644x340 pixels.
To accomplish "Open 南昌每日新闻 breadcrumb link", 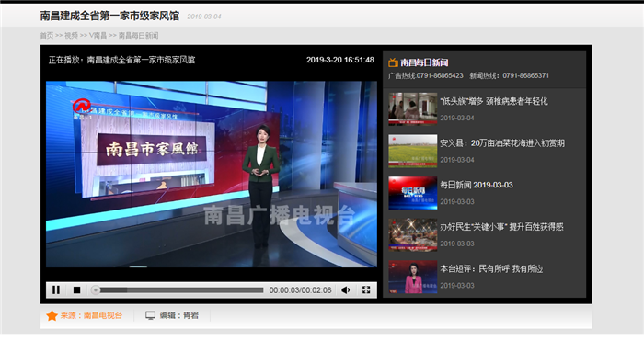I will [138, 35].
